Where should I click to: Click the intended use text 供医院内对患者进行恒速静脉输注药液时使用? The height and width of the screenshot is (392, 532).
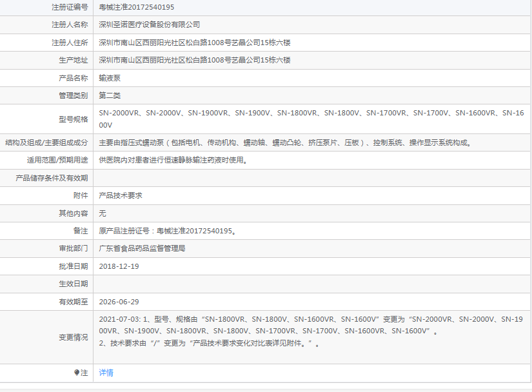173,160
